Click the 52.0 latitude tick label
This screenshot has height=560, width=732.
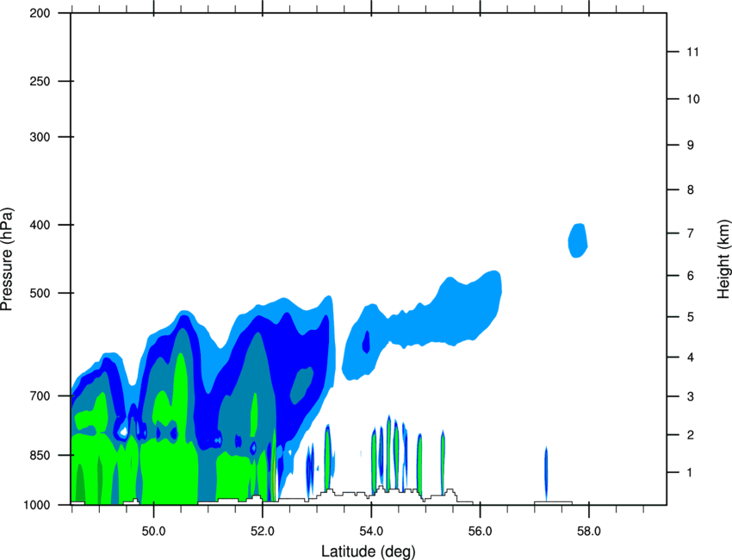(x=263, y=532)
